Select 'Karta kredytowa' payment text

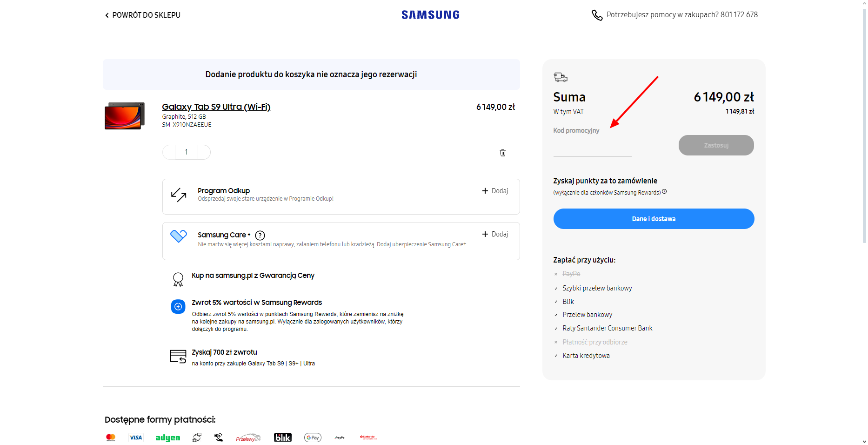click(586, 356)
